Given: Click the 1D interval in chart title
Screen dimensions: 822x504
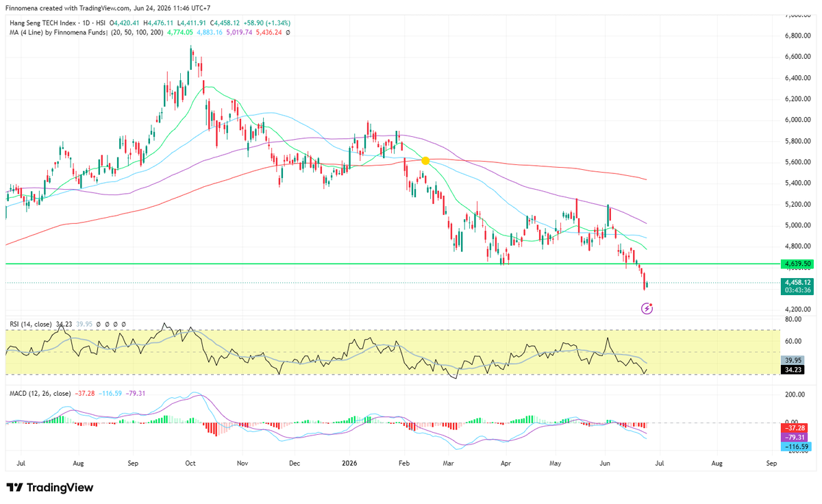Looking at the screenshot, I should pyautogui.click(x=91, y=22).
